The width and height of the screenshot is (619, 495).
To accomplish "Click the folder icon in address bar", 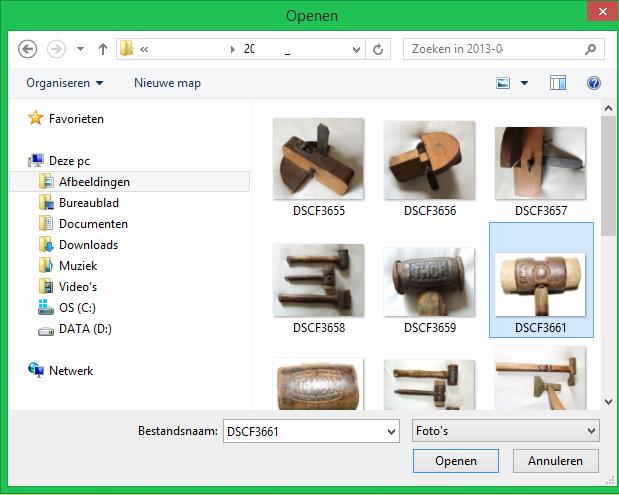I will [127, 49].
